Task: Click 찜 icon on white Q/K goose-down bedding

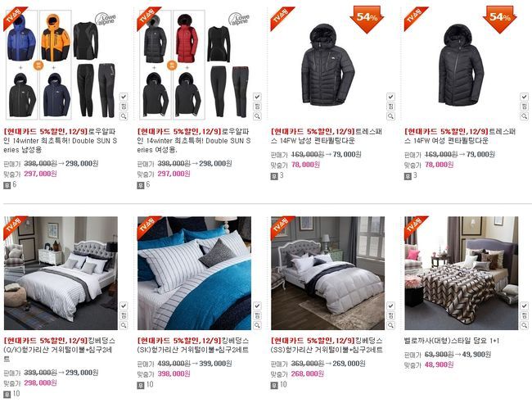Action: (124, 315)
